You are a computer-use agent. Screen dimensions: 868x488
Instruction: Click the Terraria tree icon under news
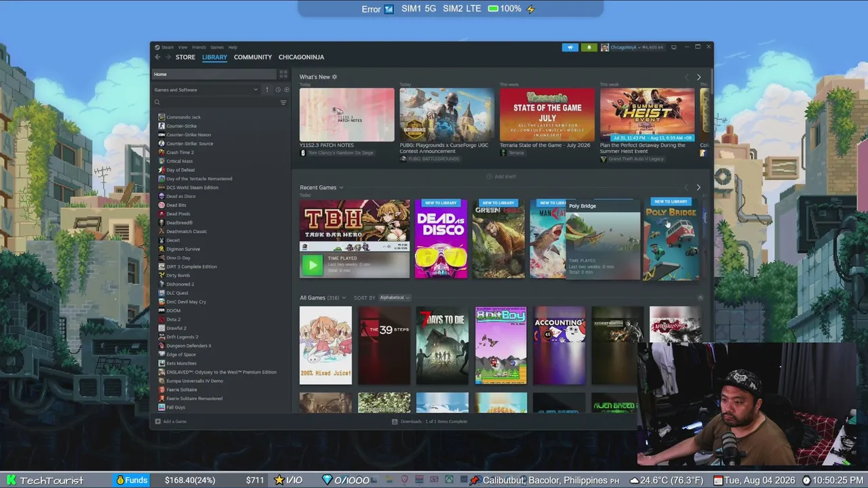pos(503,153)
